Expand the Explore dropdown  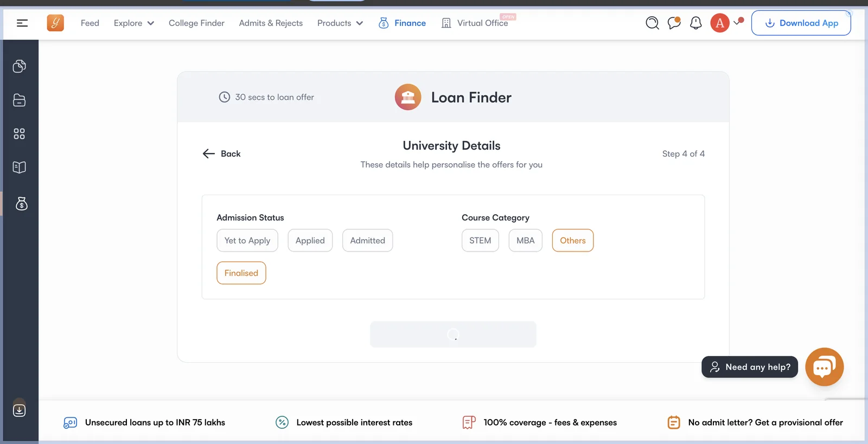coord(134,23)
